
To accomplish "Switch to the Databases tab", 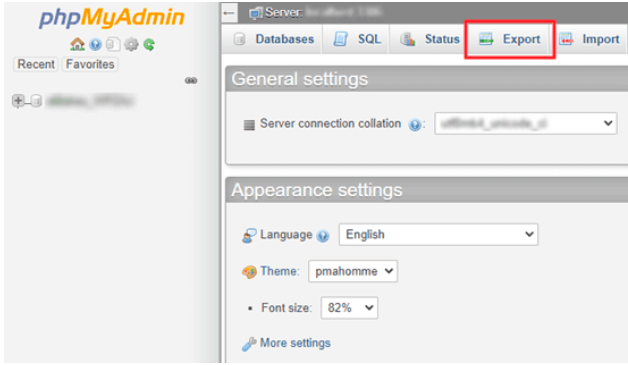I will (x=273, y=39).
